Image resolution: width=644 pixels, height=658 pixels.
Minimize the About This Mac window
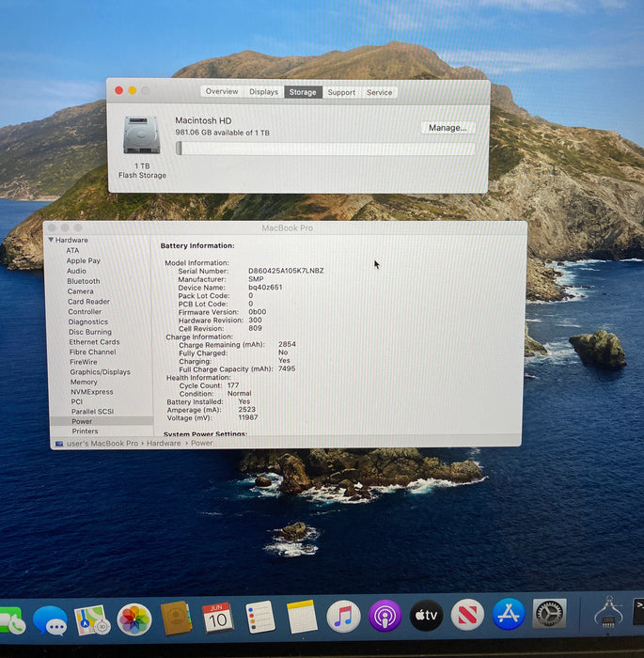point(133,90)
